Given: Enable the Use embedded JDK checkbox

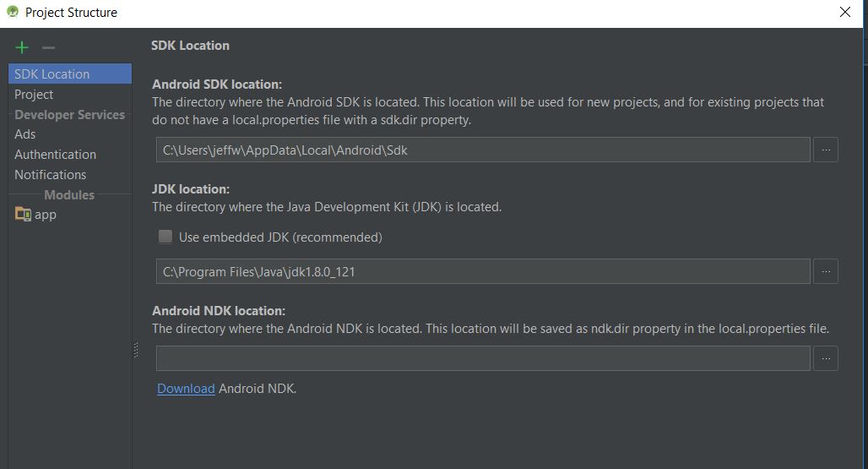Looking at the screenshot, I should point(165,237).
